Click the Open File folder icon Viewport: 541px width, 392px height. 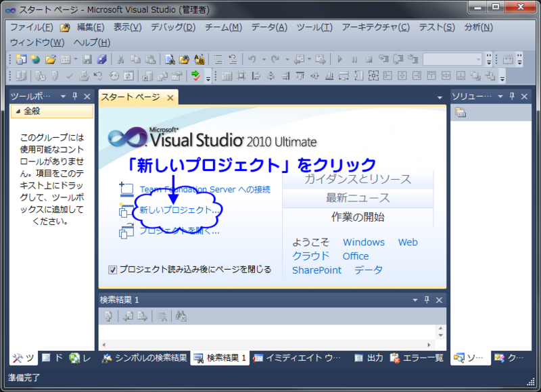coord(50,59)
